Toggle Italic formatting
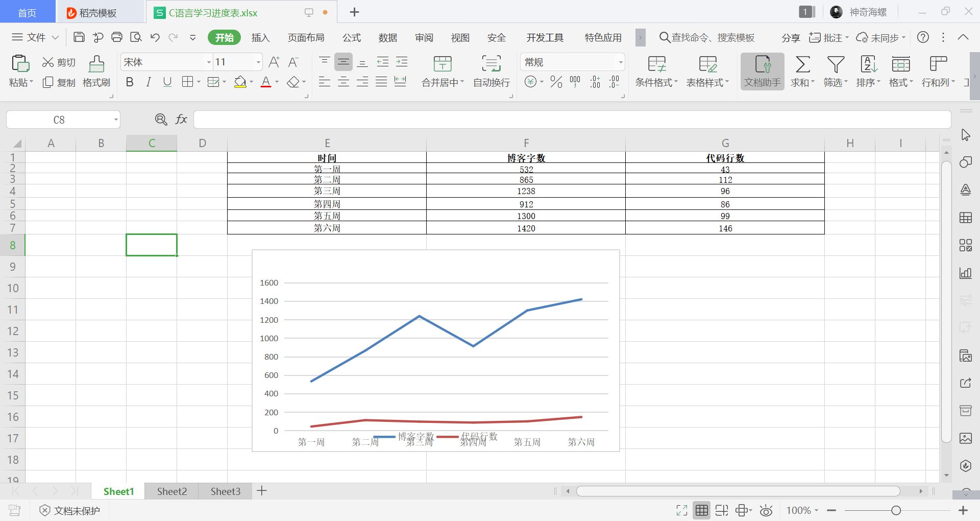Viewport: 980px width, 521px height. (x=149, y=82)
